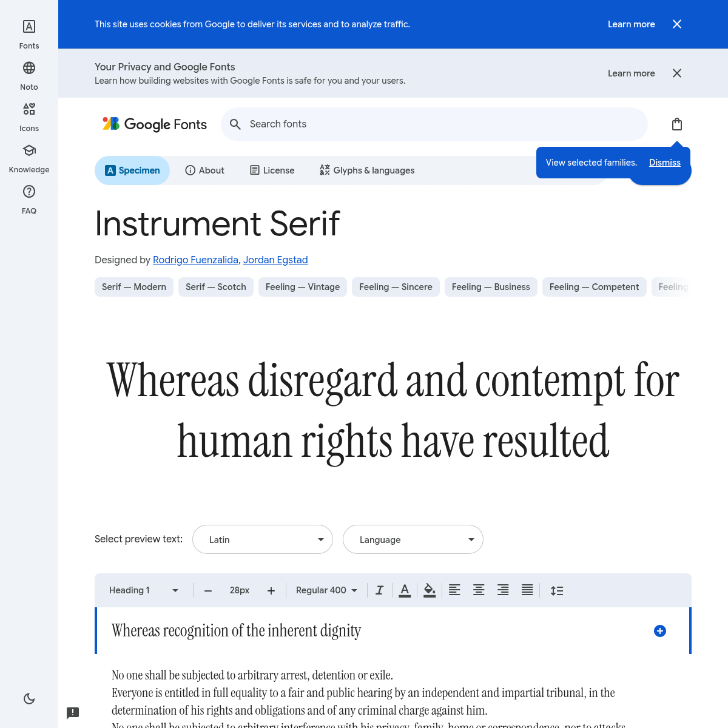
Task: Open the text color picker
Action: (405, 590)
